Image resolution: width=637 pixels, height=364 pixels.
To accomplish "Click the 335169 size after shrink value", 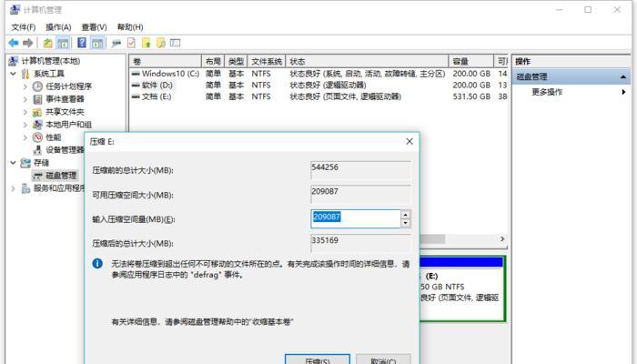I will 325,240.
